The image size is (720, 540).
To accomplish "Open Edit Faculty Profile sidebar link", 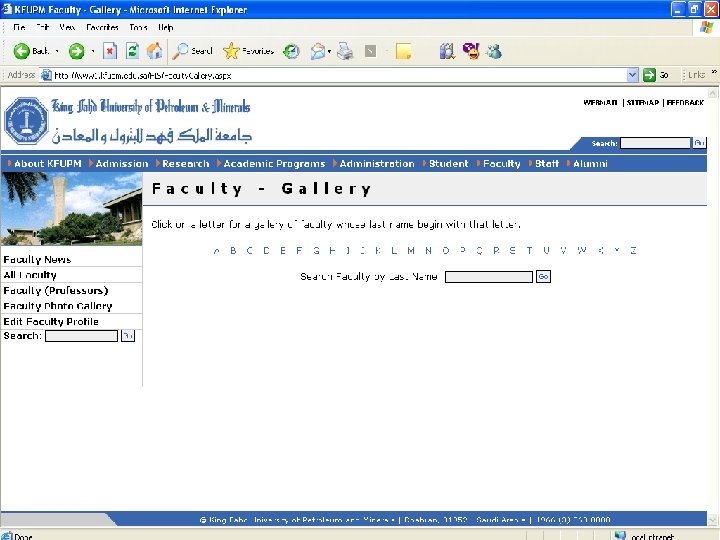I will point(51,321).
